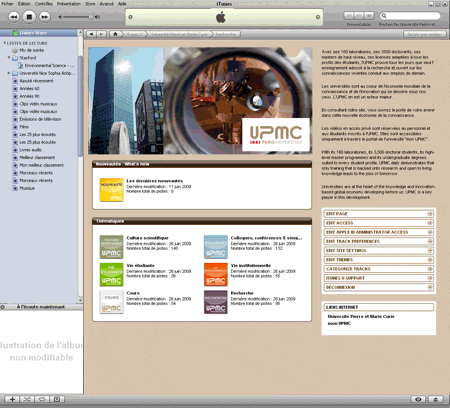This screenshot has width=450, height=408.
Task: Collapse the LISTES DE LECTURE section
Action: pyautogui.click(x=5, y=43)
